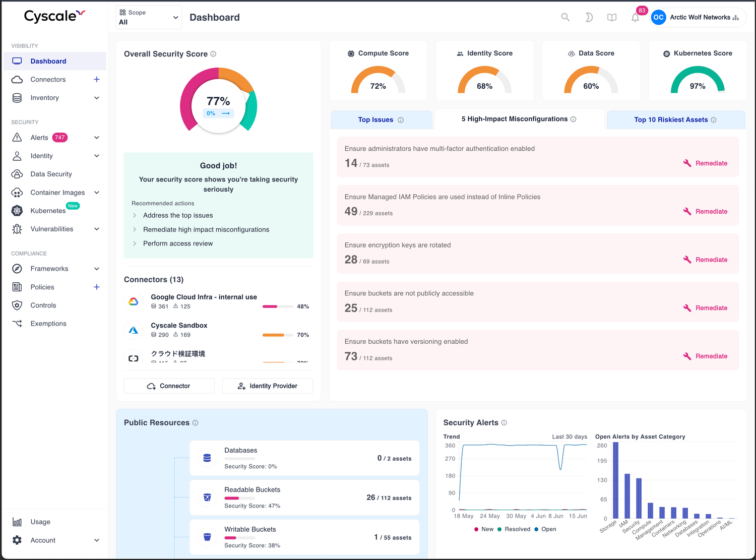This screenshot has width=756, height=560.
Task: Remediate the multi-factor authentication misconfiguration
Action: [x=705, y=163]
